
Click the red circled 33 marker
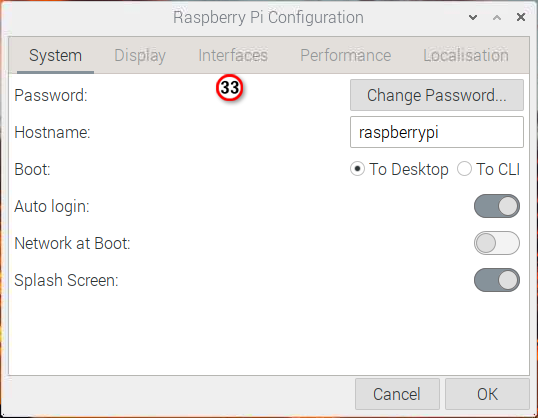(230, 88)
